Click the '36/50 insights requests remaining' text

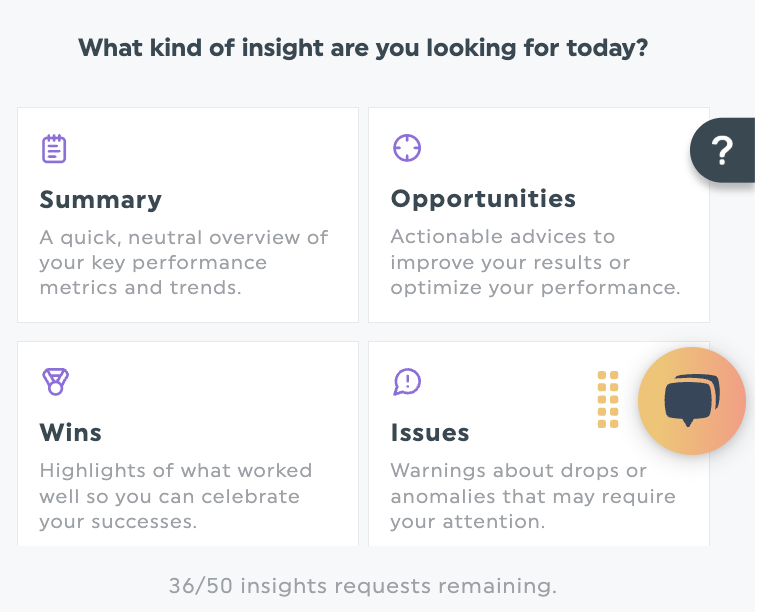coord(362,586)
